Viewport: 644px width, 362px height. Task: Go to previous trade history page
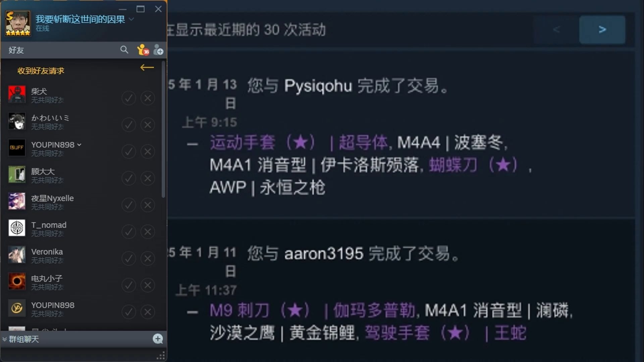click(x=557, y=29)
